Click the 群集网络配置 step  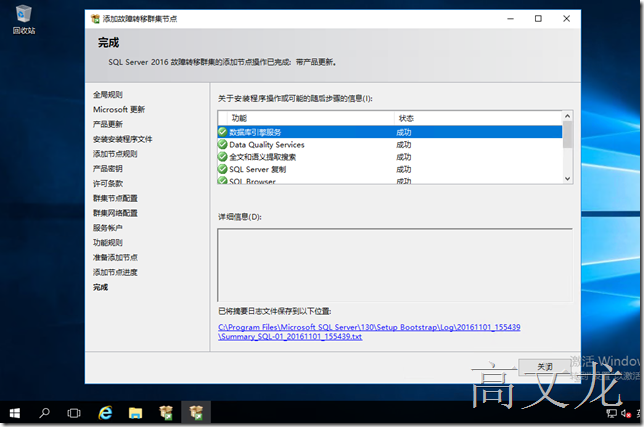115,213
